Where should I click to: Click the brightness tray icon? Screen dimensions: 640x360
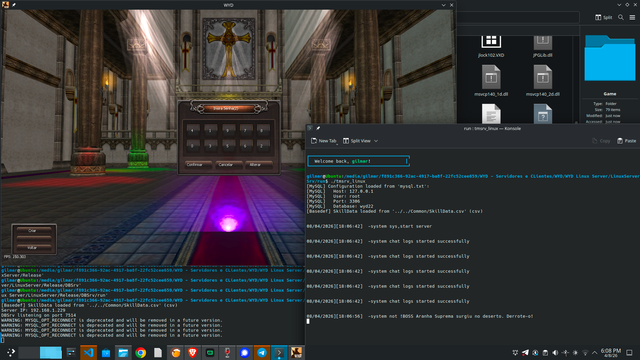pos(575,353)
